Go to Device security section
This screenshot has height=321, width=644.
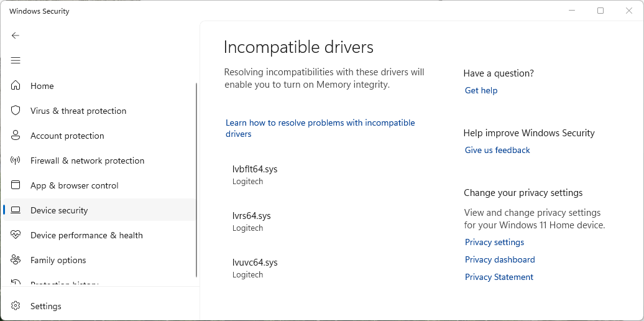99,210
